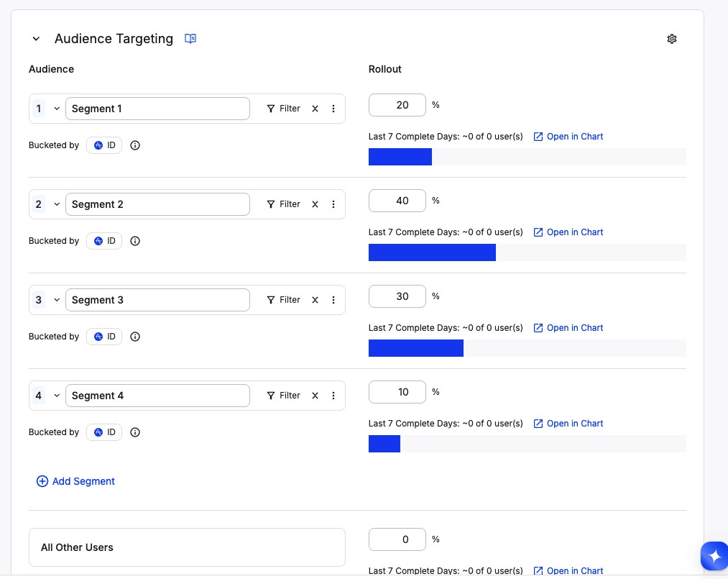Click the All Other Users 0 percent field
Screen dimensions: 728x579
(397, 539)
